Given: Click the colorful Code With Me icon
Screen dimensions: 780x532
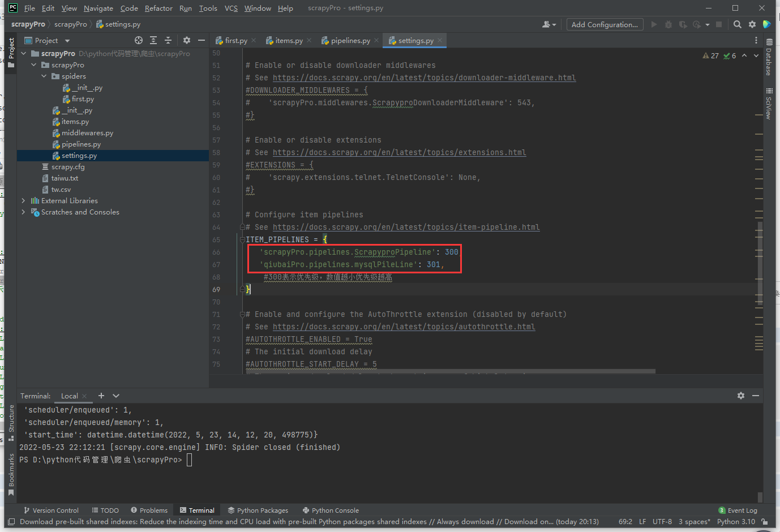Looking at the screenshot, I should [767, 24].
